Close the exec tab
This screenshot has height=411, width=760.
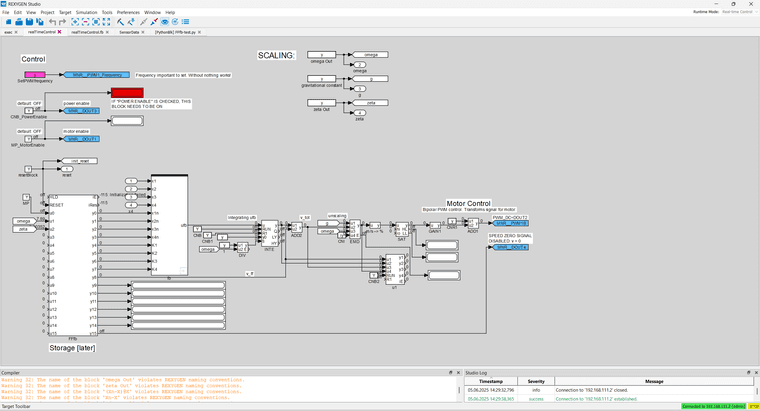(x=16, y=32)
